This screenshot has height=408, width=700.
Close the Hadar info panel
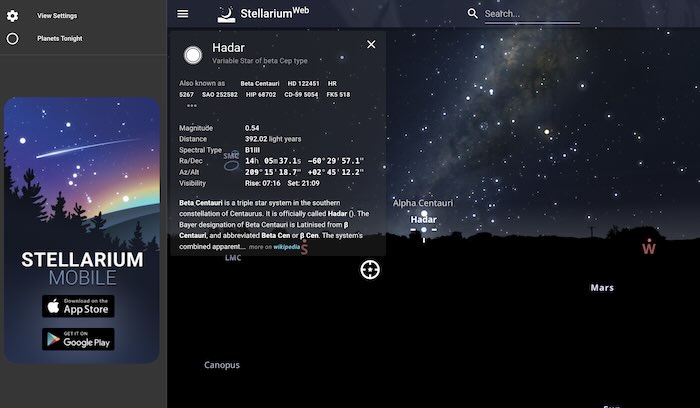371,44
